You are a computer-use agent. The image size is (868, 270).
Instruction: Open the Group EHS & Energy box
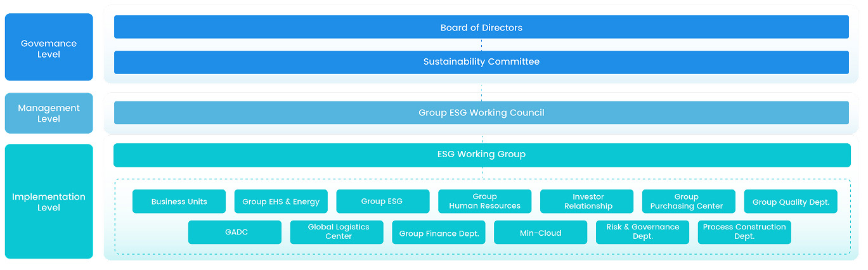(x=281, y=202)
